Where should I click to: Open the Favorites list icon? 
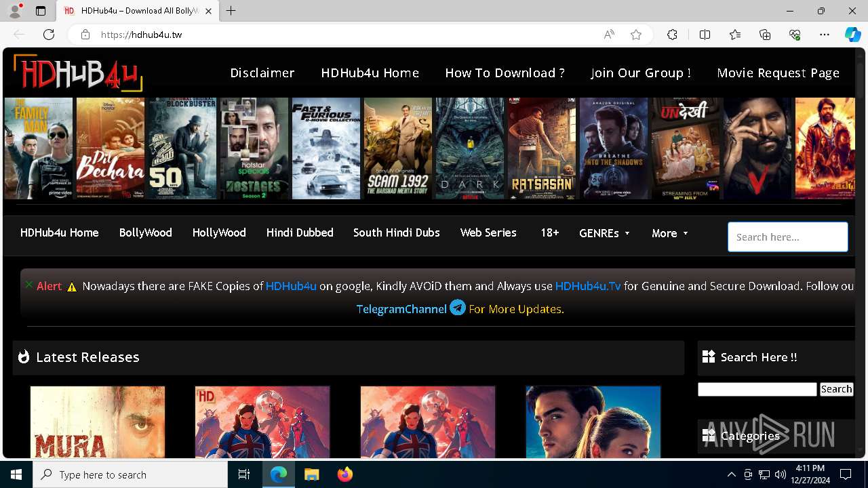(735, 35)
